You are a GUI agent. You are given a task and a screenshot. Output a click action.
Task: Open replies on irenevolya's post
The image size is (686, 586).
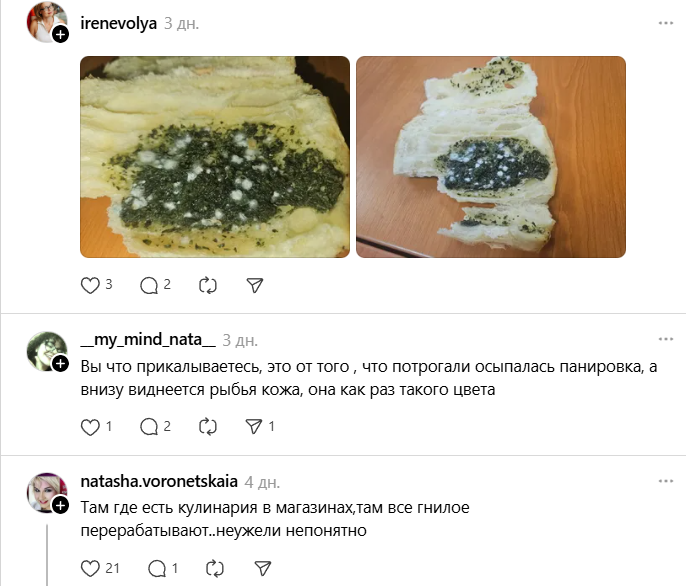[149, 285]
